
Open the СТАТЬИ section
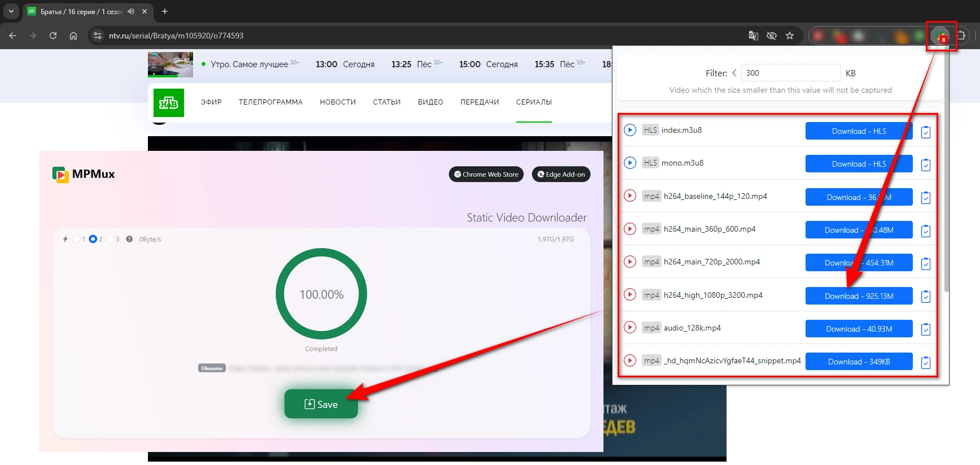click(x=387, y=102)
